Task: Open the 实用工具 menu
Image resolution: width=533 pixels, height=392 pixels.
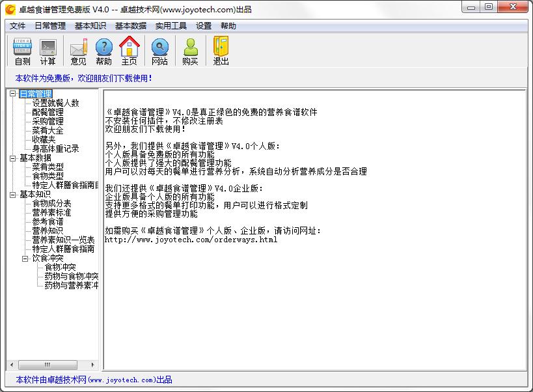Action: pyautogui.click(x=171, y=26)
